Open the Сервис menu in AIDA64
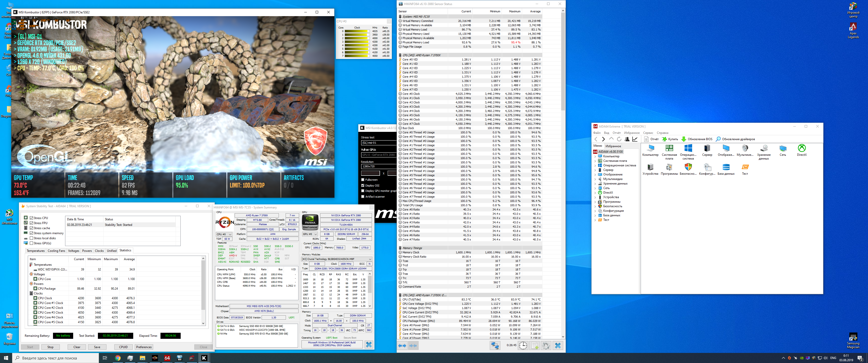Viewport: 868px width, 363px height. 648,133
